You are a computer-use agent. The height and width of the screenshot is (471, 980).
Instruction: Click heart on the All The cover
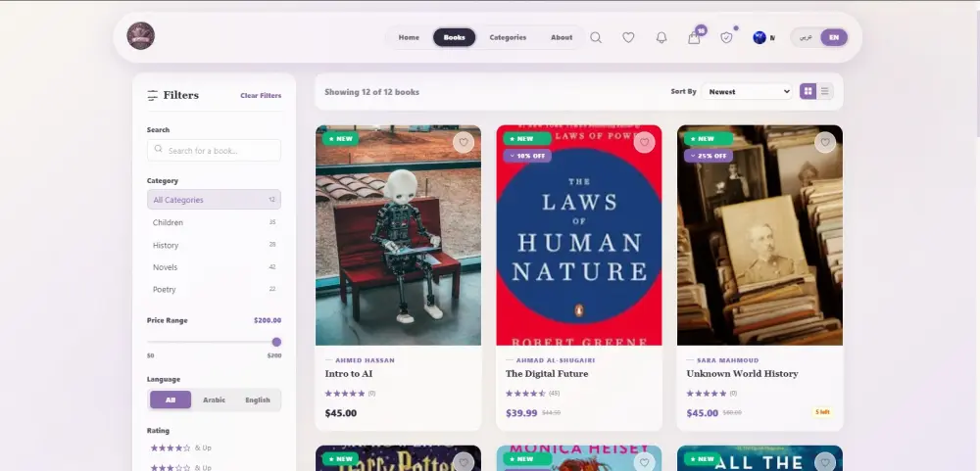[825, 462]
